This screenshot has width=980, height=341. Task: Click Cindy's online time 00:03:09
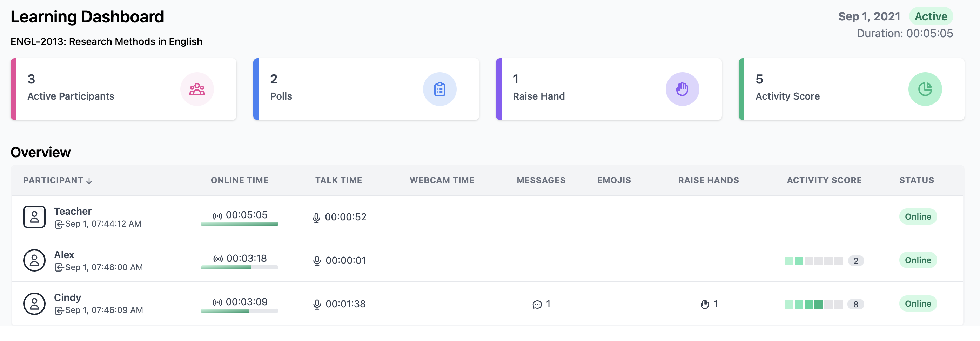tap(247, 302)
